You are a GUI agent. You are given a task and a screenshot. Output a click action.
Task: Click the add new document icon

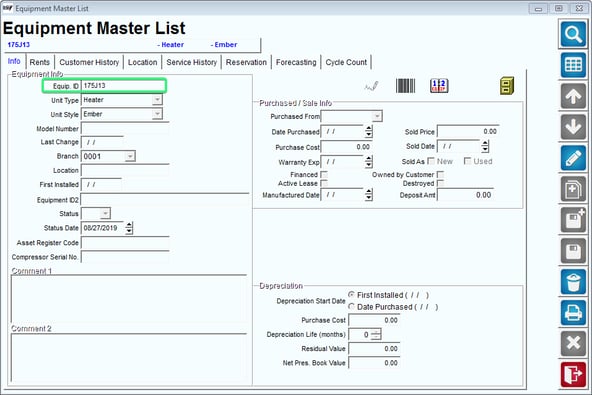[x=573, y=189]
